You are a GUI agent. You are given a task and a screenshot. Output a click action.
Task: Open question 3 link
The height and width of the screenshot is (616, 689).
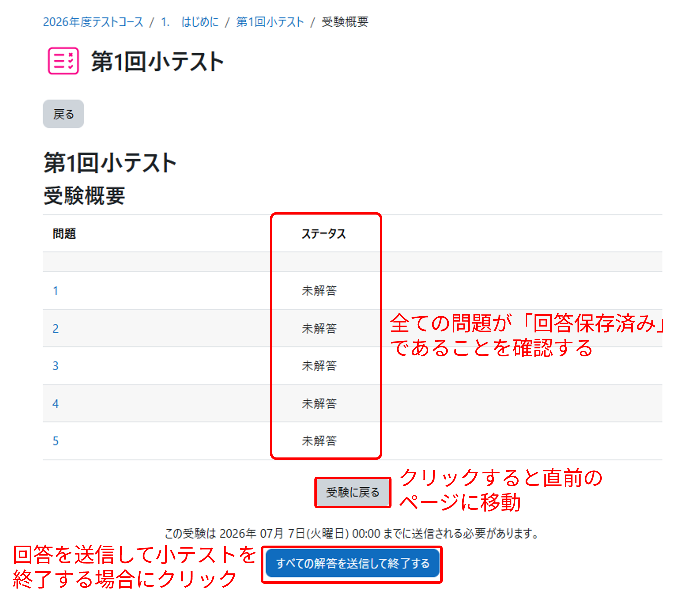coord(56,366)
